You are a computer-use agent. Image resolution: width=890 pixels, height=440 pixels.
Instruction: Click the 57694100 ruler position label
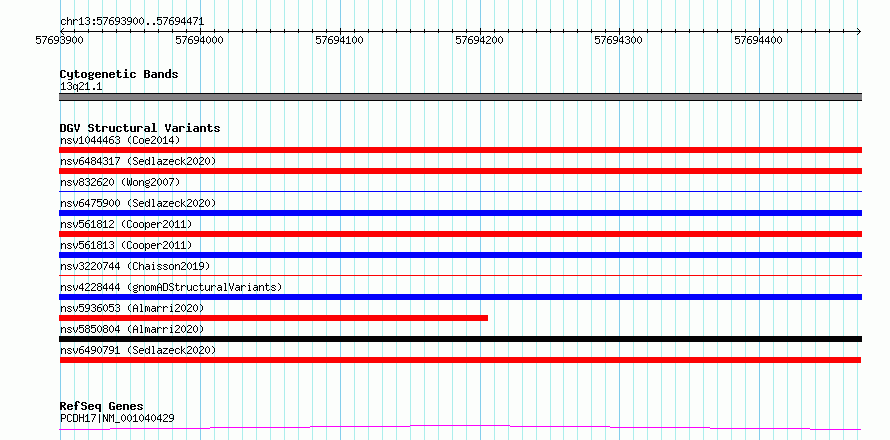tap(339, 40)
